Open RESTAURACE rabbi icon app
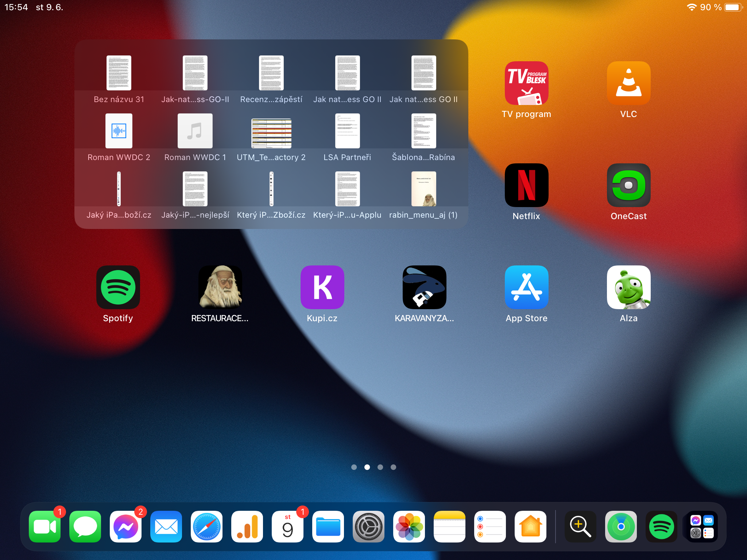 tap(220, 287)
